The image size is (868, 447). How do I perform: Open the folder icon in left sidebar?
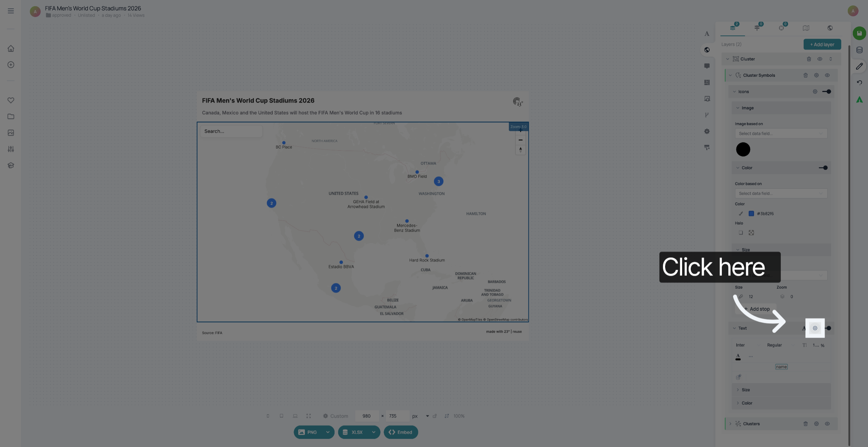tap(11, 117)
